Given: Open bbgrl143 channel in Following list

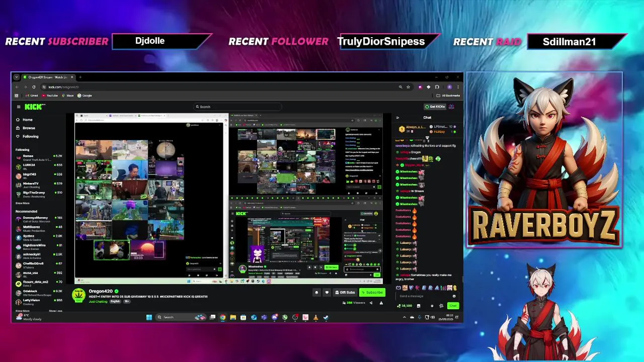Looking at the screenshot, I should click(39, 175).
